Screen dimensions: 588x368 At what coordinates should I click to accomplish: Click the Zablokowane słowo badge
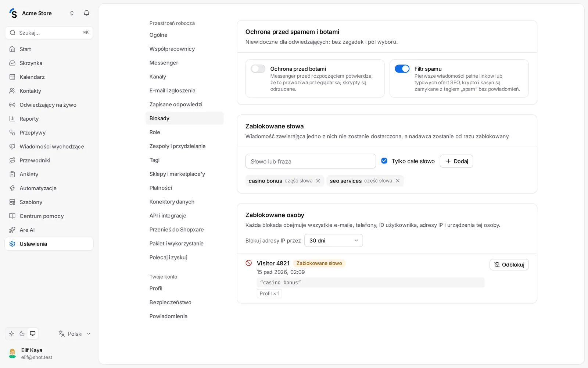(x=319, y=263)
